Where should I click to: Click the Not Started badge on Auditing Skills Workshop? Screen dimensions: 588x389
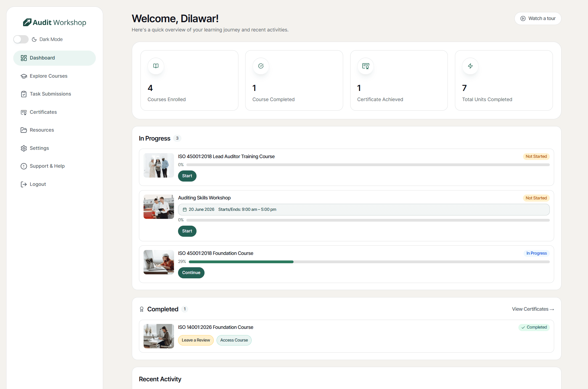(x=536, y=198)
